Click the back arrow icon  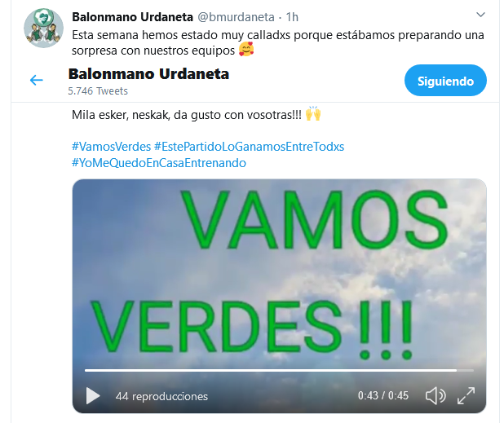click(37, 80)
